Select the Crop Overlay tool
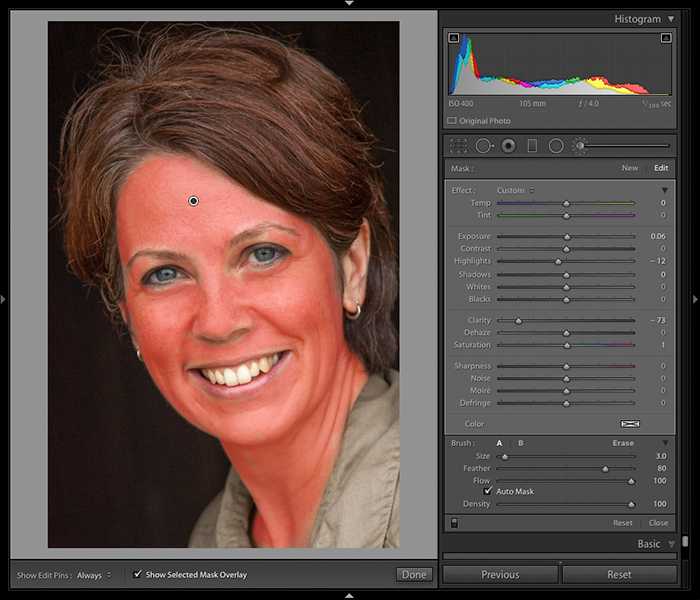 click(x=458, y=146)
